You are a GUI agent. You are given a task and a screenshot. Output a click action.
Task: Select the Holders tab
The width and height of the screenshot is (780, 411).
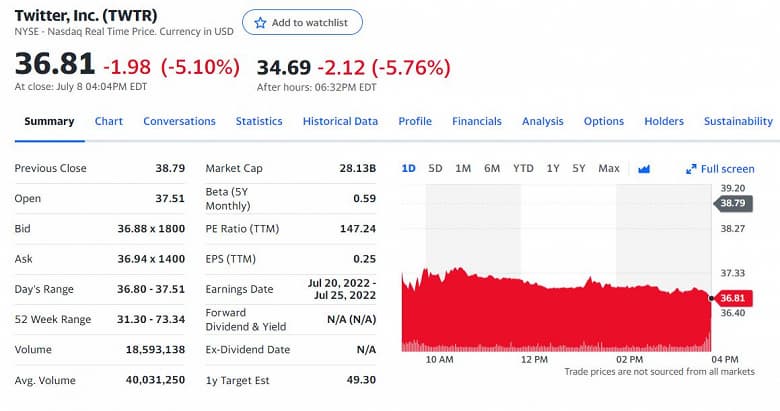[x=664, y=121]
